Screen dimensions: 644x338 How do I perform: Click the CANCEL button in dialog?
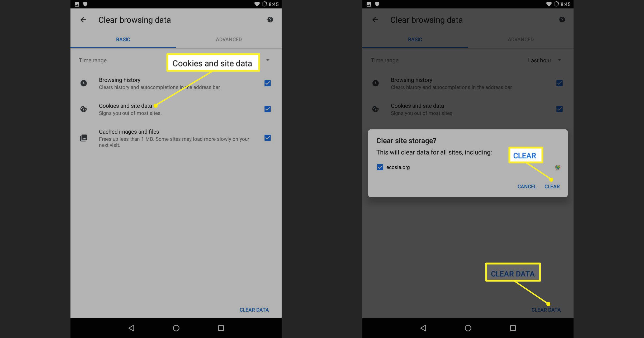pos(527,186)
